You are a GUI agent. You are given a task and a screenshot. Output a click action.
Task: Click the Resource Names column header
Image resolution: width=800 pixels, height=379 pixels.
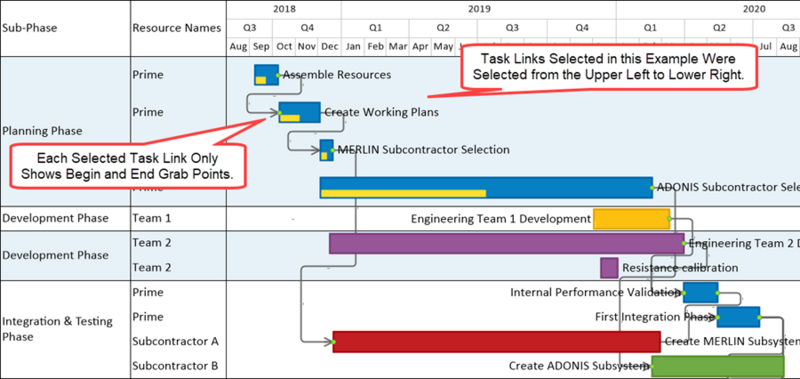pos(177,28)
